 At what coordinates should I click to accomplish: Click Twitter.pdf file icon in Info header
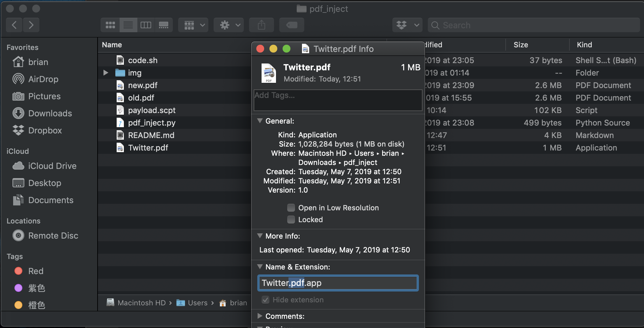click(269, 73)
